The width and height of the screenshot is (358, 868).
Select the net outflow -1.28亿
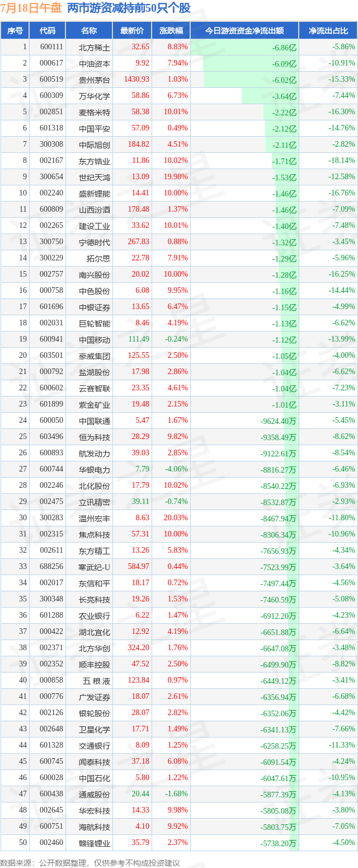coord(284,274)
